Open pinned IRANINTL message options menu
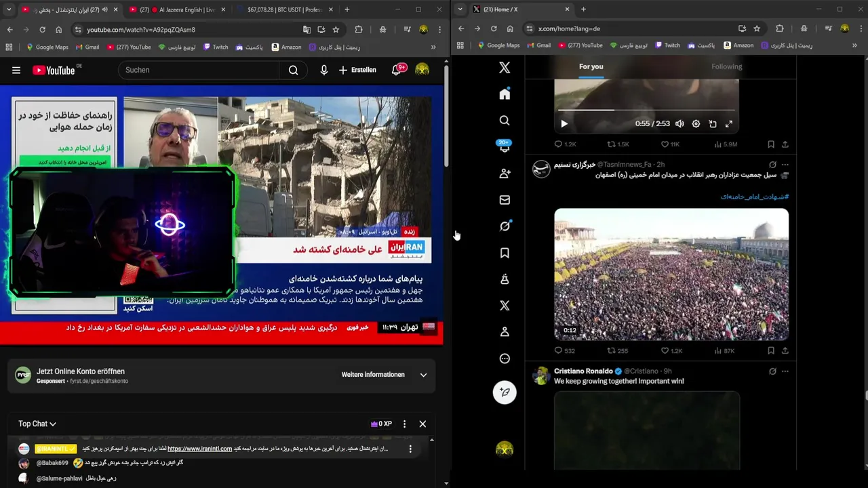This screenshot has width=868, height=488. (410, 449)
